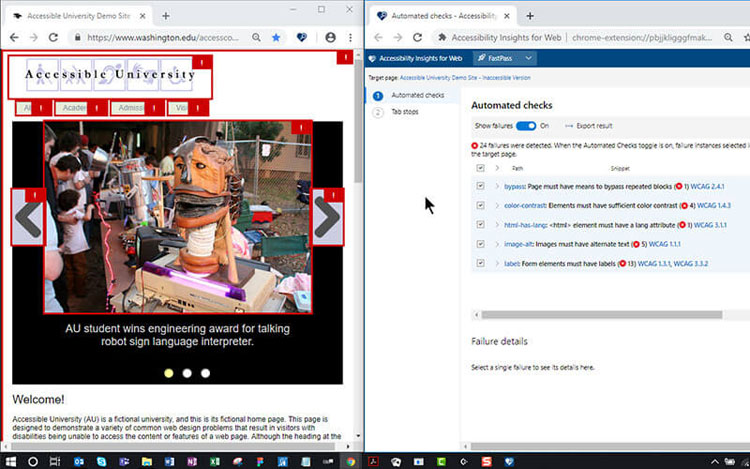
Task: Click the zoom magnifier icon in the left address bar
Action: (x=257, y=37)
